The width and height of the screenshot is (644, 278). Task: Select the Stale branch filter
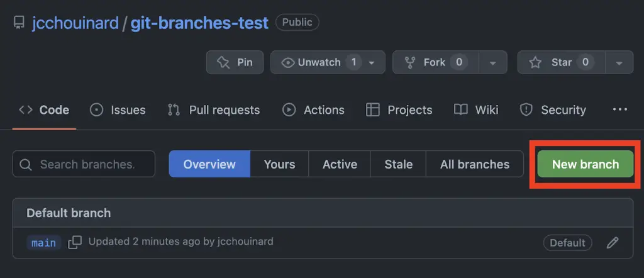pos(398,164)
